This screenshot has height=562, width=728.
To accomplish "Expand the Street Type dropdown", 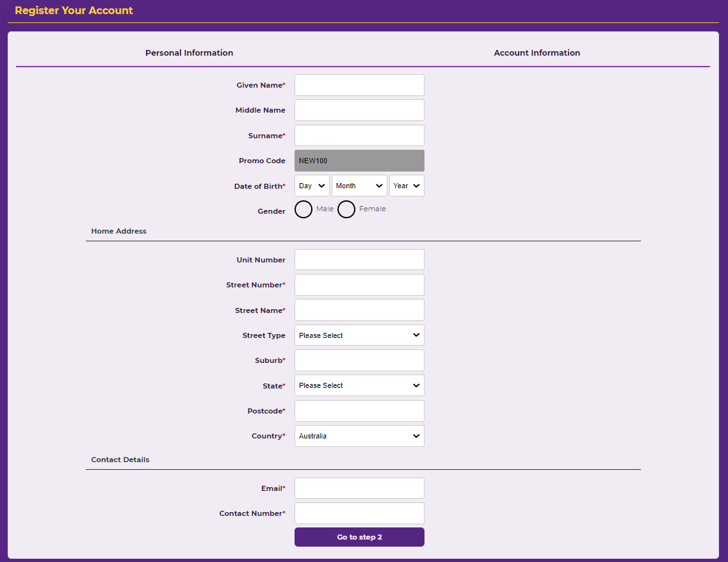I will (359, 335).
